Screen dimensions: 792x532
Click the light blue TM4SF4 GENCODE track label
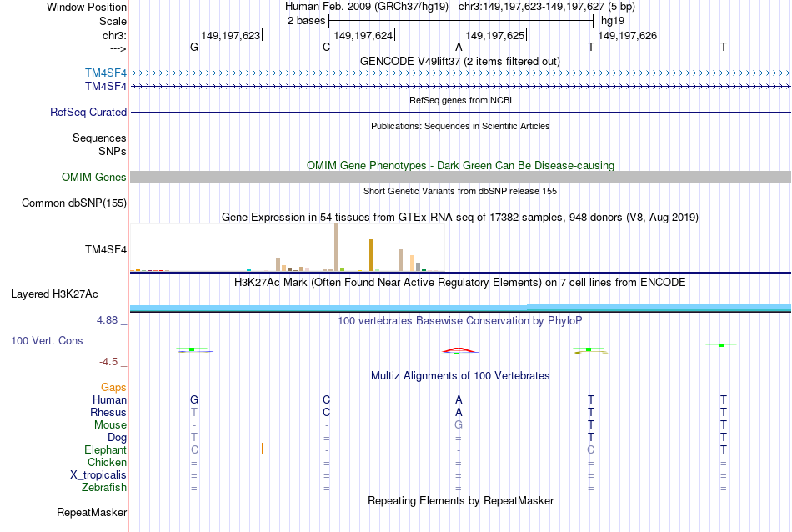point(106,73)
